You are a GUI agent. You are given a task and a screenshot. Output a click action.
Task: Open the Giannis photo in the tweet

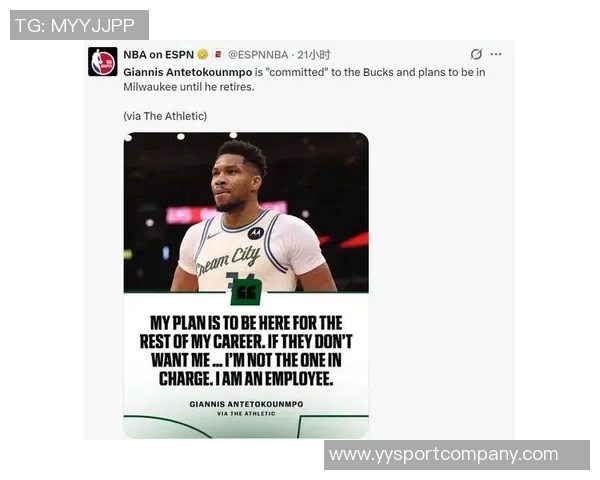coord(246,212)
